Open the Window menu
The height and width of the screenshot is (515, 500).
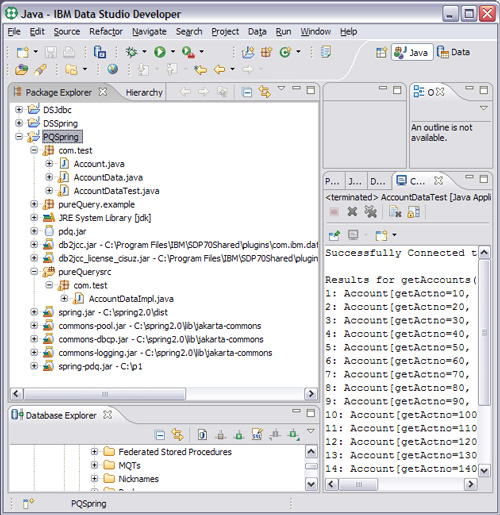(315, 32)
